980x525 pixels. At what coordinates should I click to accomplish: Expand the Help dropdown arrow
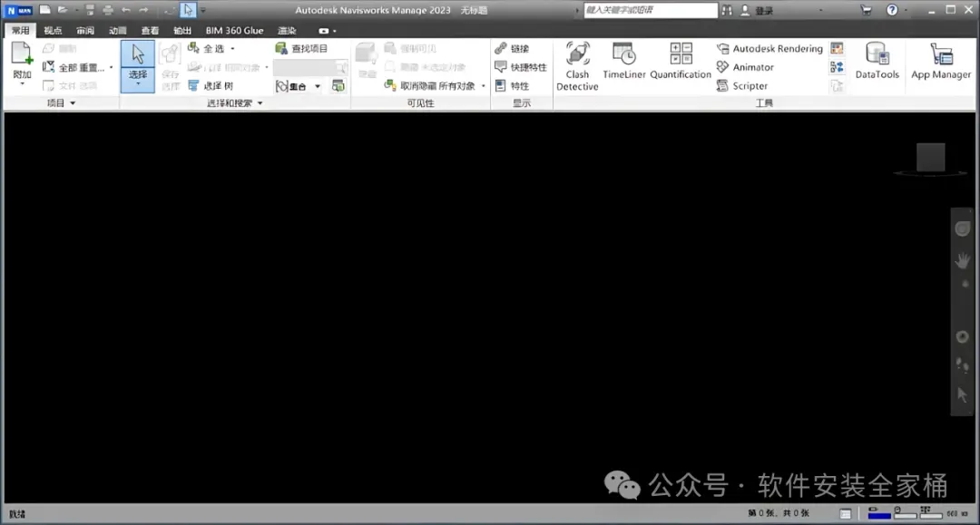click(905, 11)
